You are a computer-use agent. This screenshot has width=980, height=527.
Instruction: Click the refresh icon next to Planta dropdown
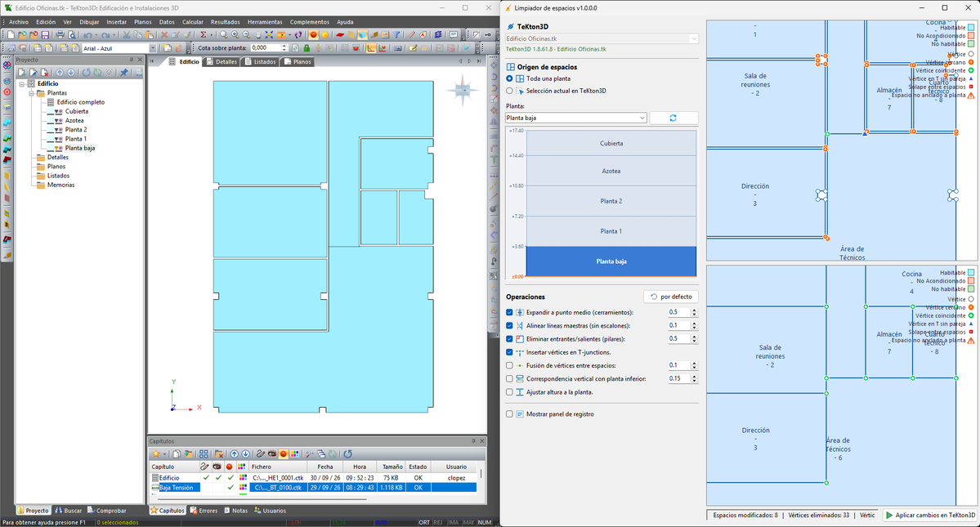tap(673, 118)
